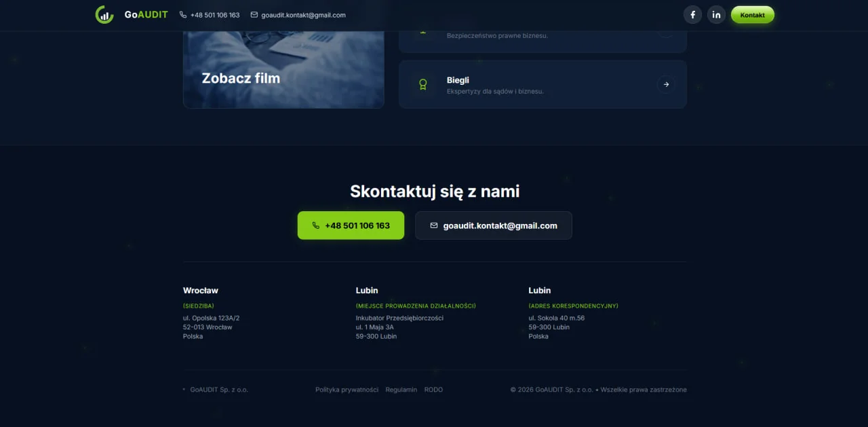The height and width of the screenshot is (427, 868).
Task: Click the envelope icon in header
Action: point(254,15)
